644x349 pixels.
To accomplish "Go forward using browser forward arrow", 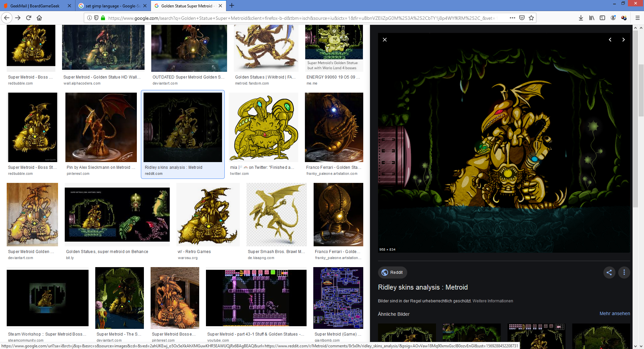I will coord(18,18).
